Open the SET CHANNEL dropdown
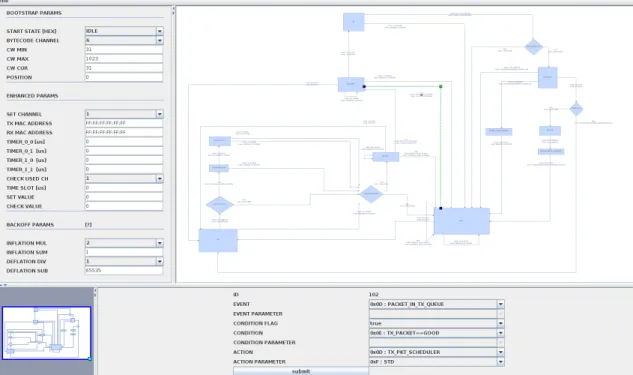This screenshot has width=633, height=375. (x=124, y=114)
